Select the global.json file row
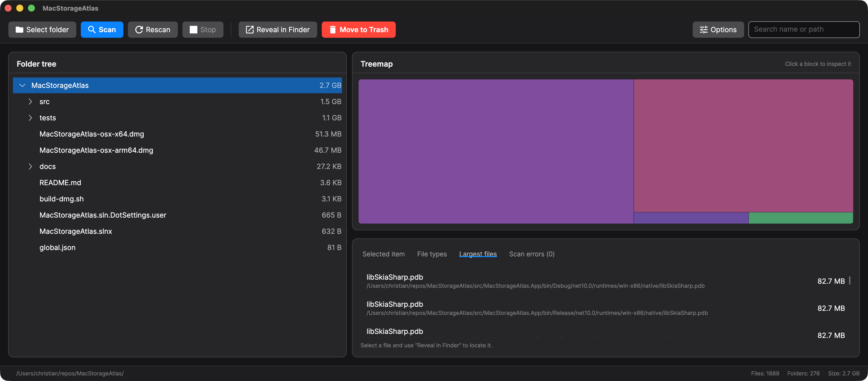 pos(177,247)
